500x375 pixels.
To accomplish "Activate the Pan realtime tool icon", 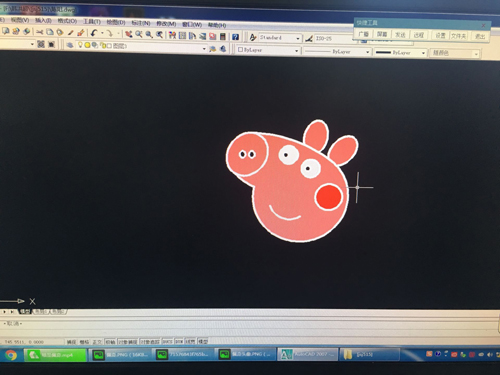I will [x=129, y=34].
